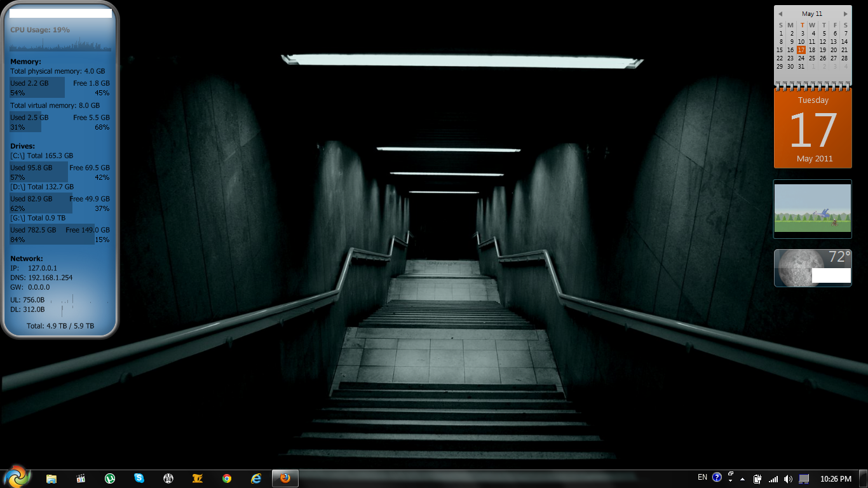
Task: Click the physical memory Used 2.2 GB bar
Action: pyautogui.click(x=37, y=88)
